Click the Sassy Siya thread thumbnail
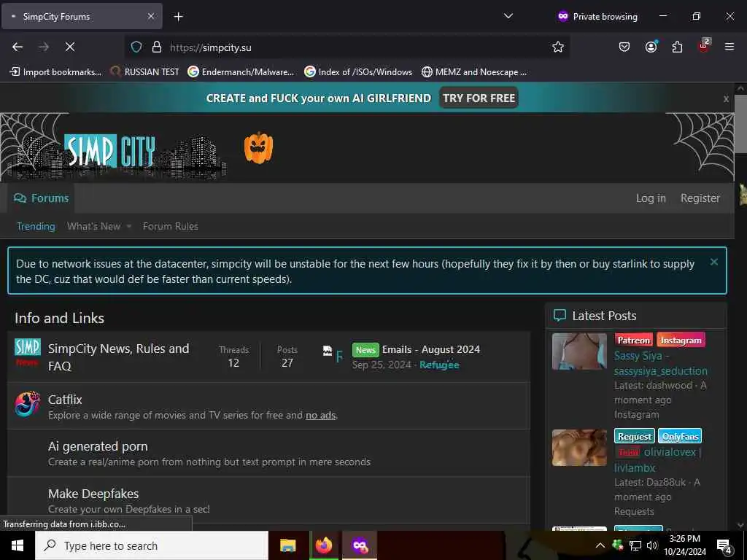The image size is (747, 560). point(579,351)
